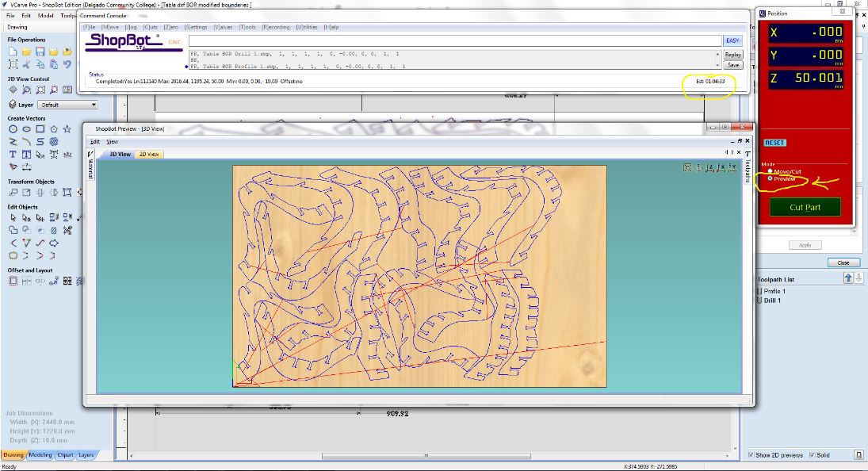This screenshot has width=868, height=471.
Task: Open the [F]ile menu in Command Console
Action: point(89,27)
